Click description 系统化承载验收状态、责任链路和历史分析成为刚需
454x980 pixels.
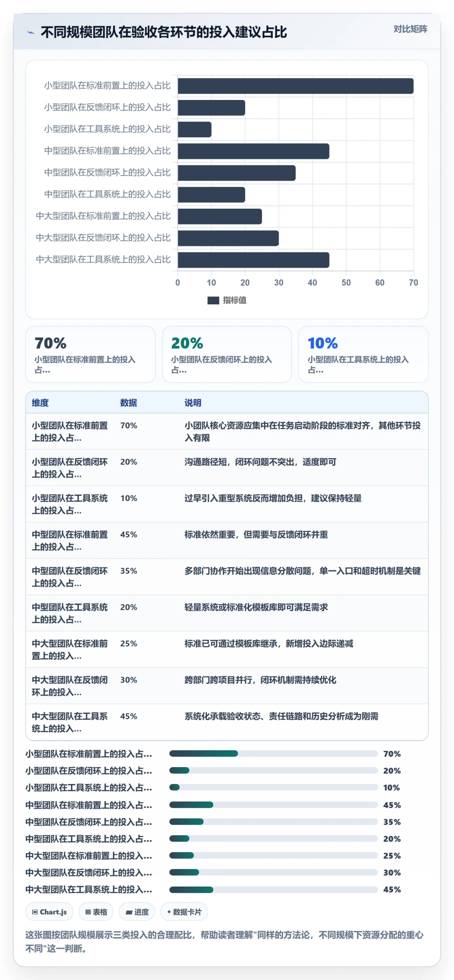click(281, 717)
